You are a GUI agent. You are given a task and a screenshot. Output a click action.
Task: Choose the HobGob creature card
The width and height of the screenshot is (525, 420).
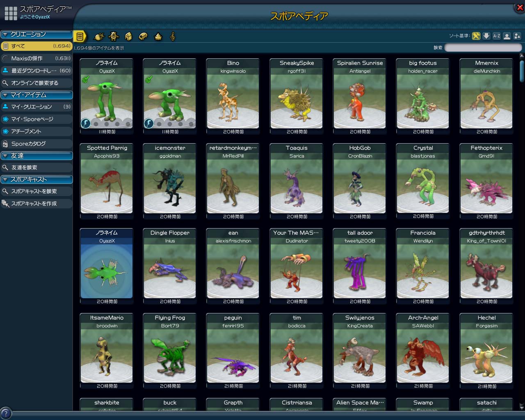(x=360, y=181)
